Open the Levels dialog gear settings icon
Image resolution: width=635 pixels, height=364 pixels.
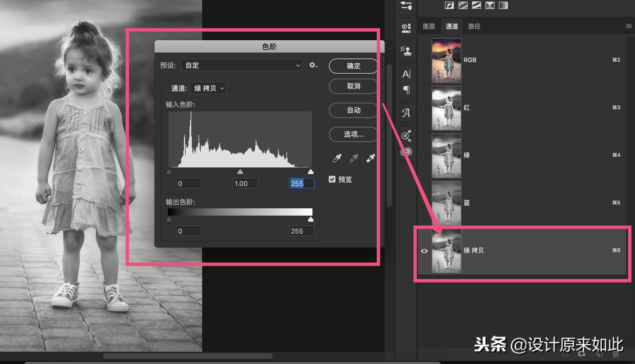(313, 65)
